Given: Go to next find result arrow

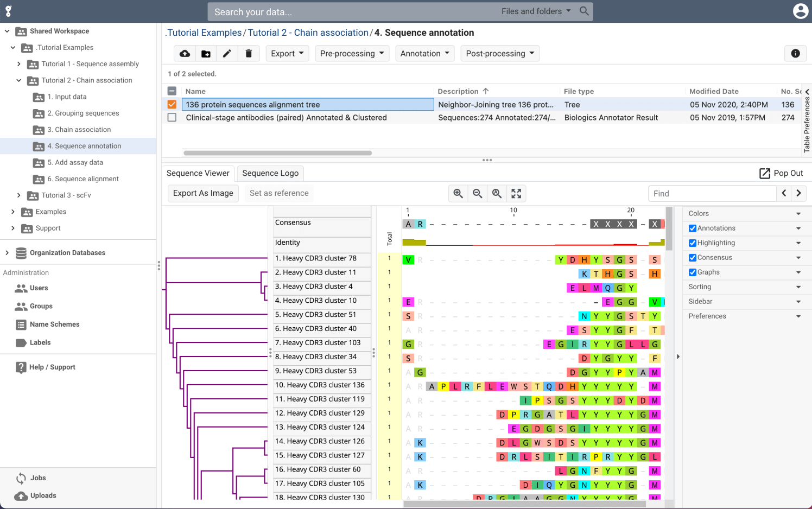Looking at the screenshot, I should tap(798, 193).
